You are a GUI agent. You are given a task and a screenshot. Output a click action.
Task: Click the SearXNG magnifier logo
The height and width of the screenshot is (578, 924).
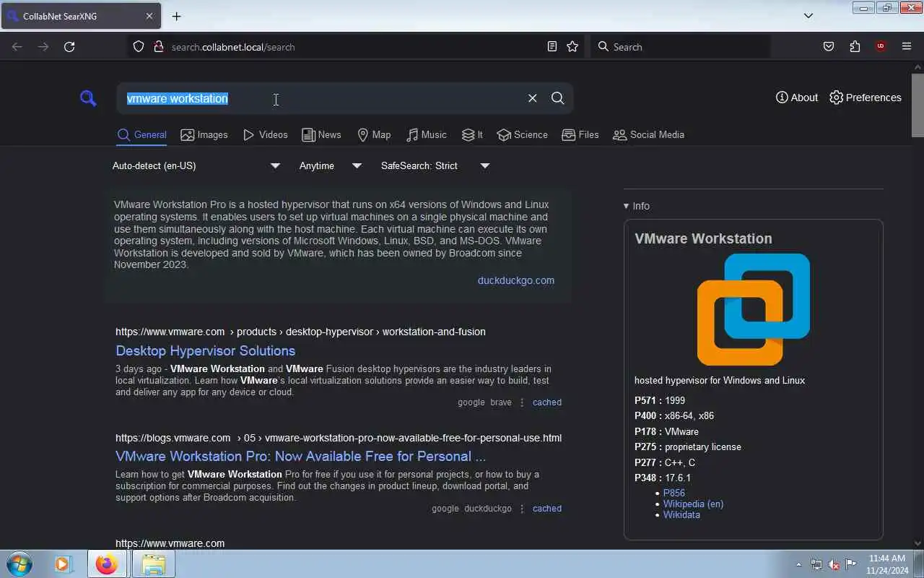point(88,98)
